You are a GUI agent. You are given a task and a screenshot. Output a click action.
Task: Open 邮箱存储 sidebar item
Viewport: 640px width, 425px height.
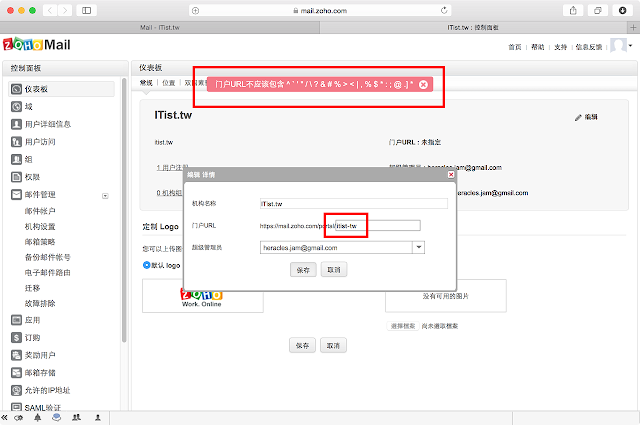click(x=33, y=373)
